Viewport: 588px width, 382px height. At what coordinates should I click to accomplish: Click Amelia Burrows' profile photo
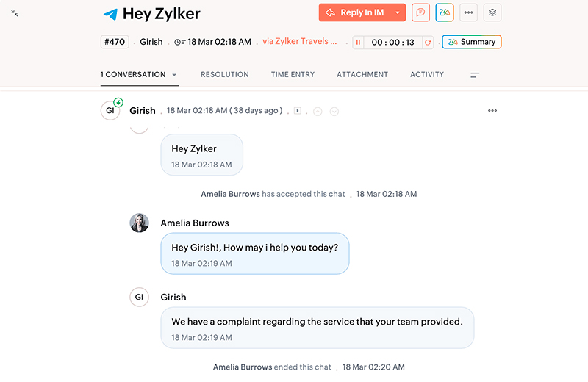click(x=140, y=223)
